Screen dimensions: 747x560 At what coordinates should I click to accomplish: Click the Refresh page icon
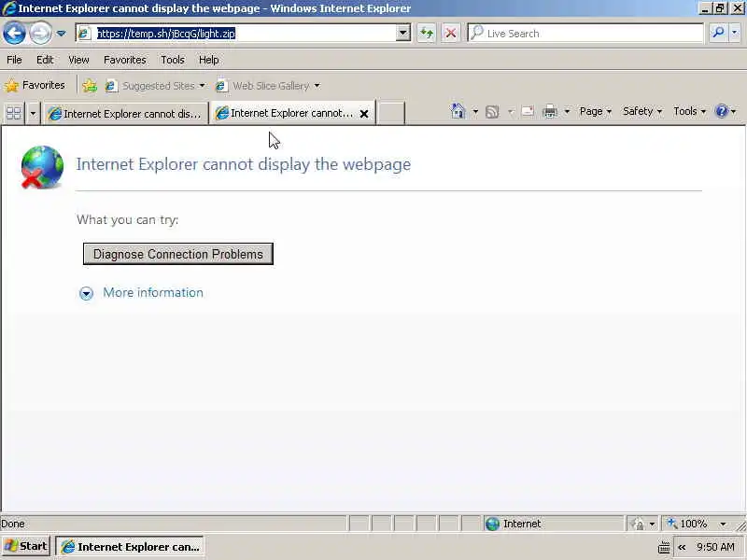[x=427, y=34]
